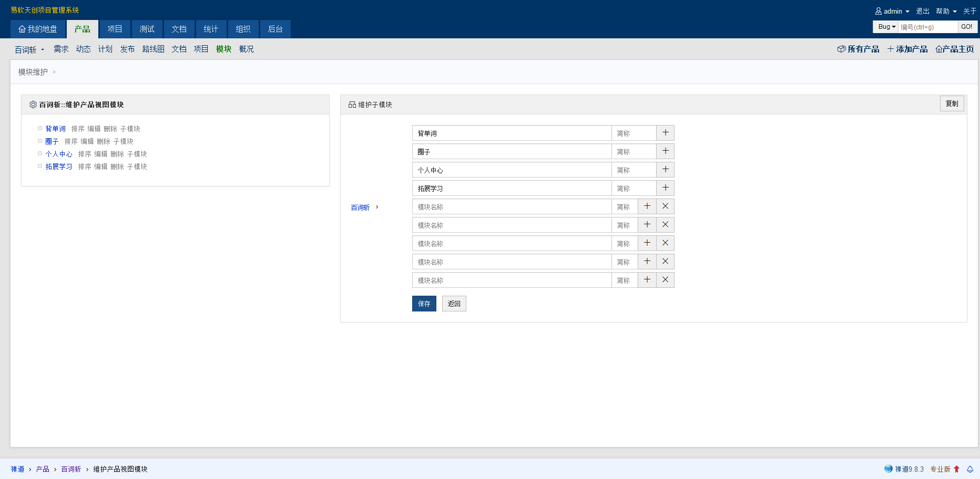Switch to 测试 main tab
The width and height of the screenshot is (980, 479).
click(147, 29)
